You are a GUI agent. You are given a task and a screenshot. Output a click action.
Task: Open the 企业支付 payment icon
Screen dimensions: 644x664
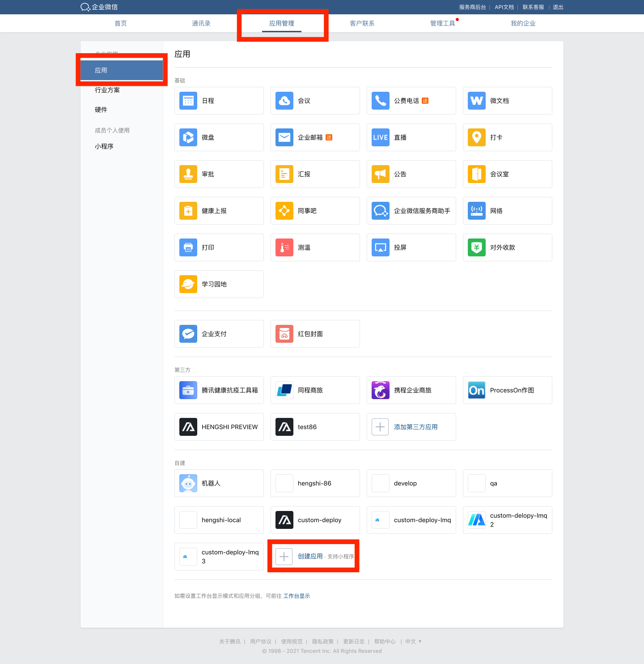(x=188, y=334)
